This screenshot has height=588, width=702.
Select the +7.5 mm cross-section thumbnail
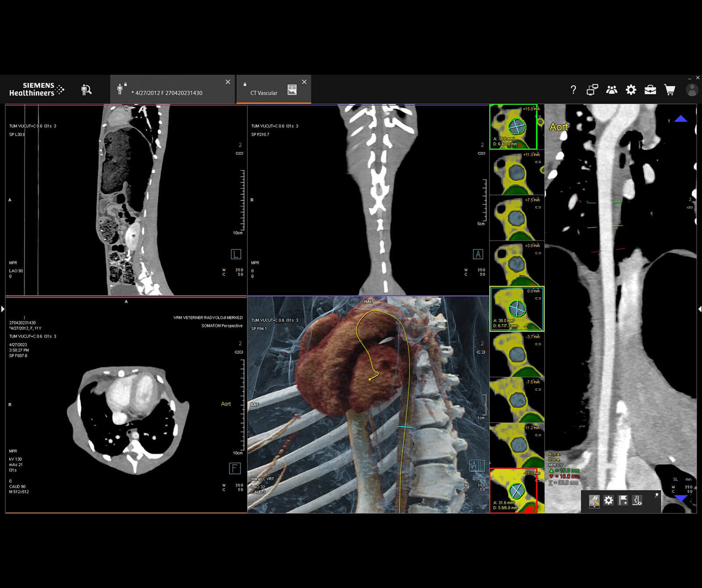[x=516, y=218]
